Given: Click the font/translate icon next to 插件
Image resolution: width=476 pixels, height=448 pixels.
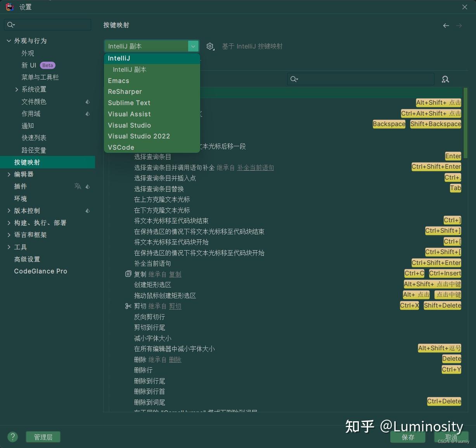Looking at the screenshot, I should pyautogui.click(x=78, y=187).
